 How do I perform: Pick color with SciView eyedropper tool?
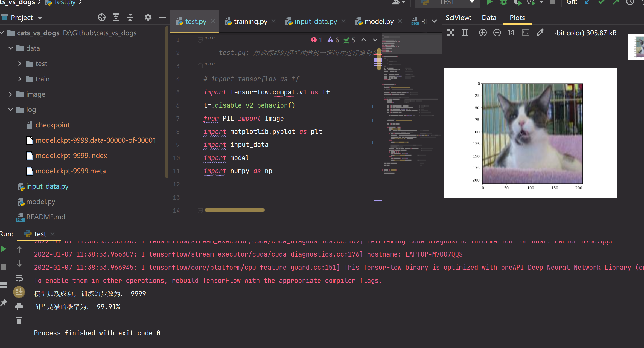click(x=540, y=33)
